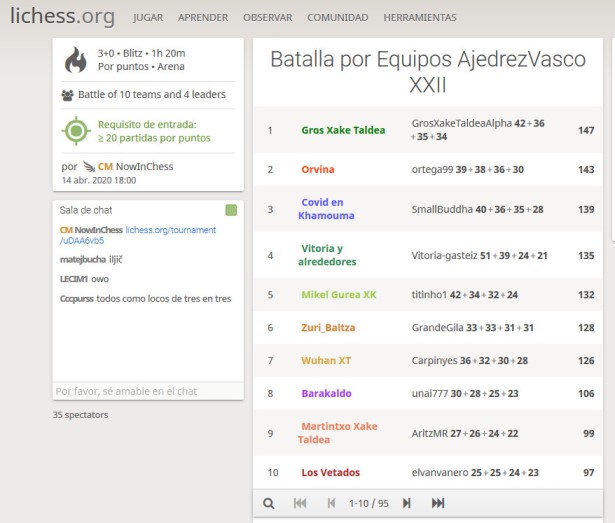Open the APRENDER menu
Screen dimensions: 615x523
pos(203,18)
